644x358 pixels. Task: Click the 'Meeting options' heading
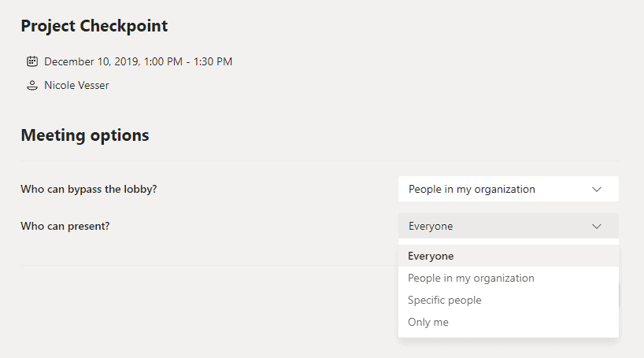point(85,135)
